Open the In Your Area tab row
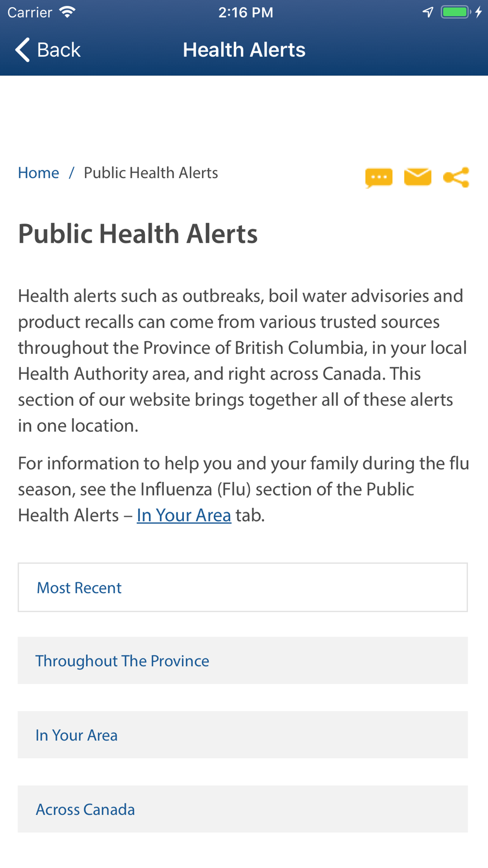 243,735
